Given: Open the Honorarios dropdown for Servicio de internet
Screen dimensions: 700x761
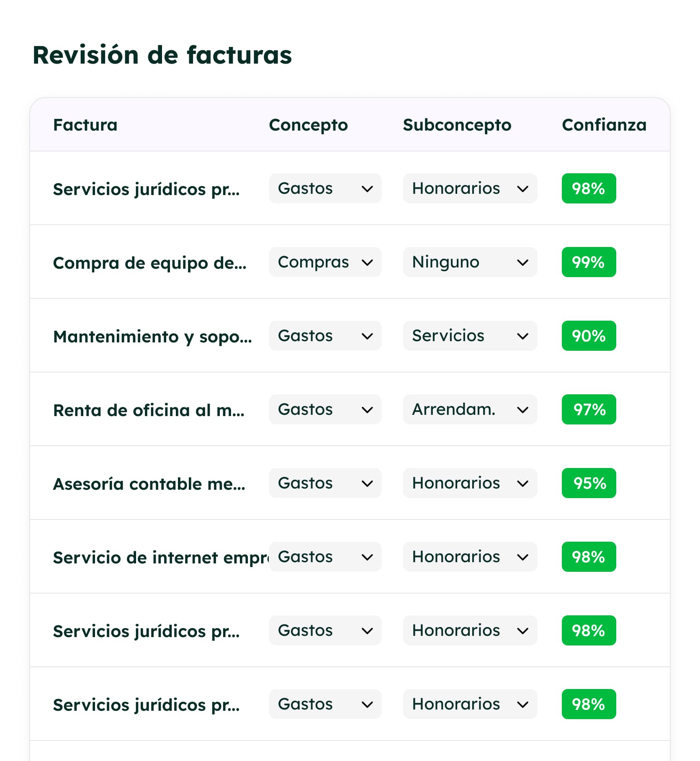Looking at the screenshot, I should click(470, 557).
